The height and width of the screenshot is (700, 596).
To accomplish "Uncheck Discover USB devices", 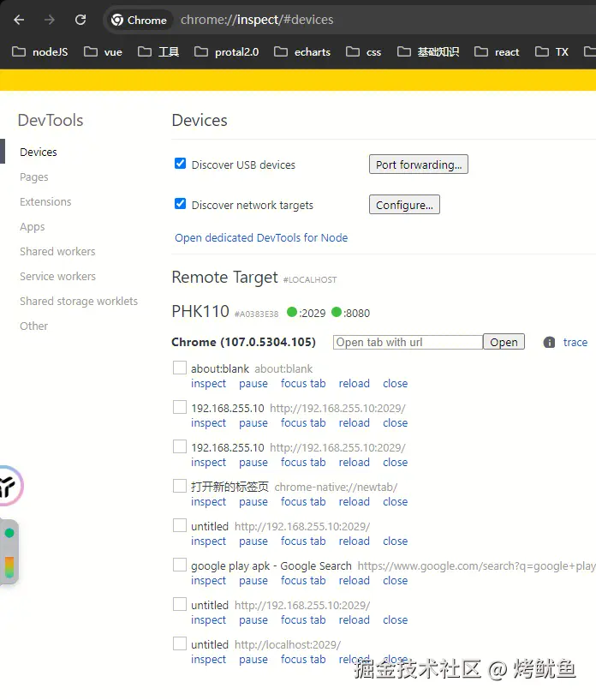I will tap(180, 164).
